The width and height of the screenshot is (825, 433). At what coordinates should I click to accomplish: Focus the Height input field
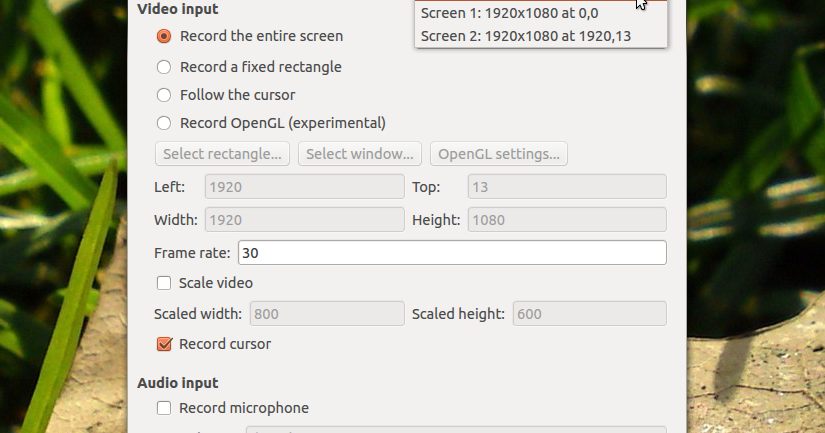coord(566,220)
